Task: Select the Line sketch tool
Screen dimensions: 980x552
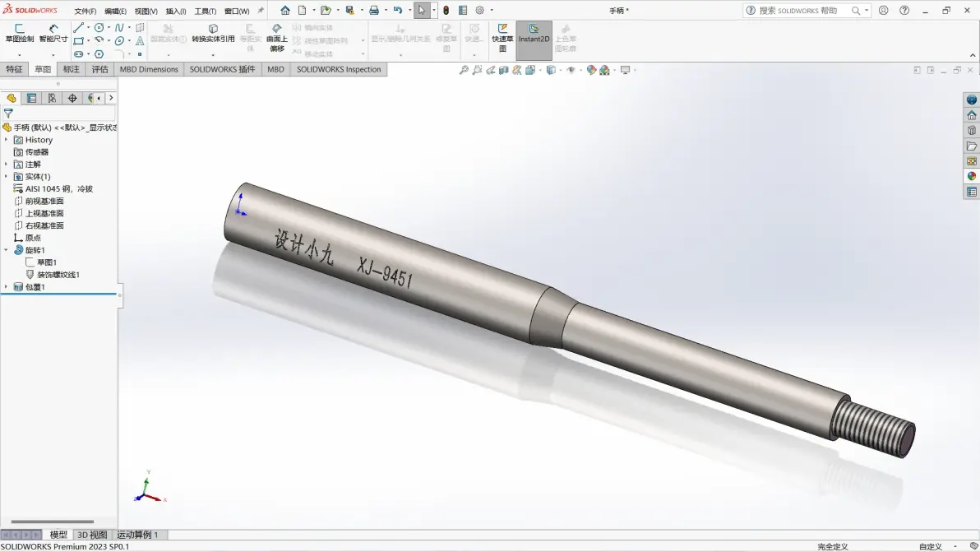Action: tap(78, 27)
